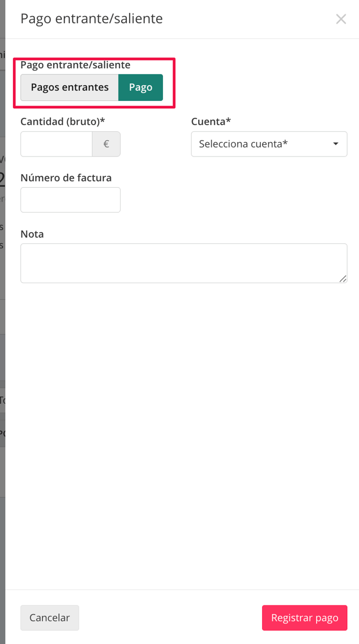The width and height of the screenshot is (359, 644).
Task: Focus the Número de factura input
Action: pyautogui.click(x=70, y=200)
